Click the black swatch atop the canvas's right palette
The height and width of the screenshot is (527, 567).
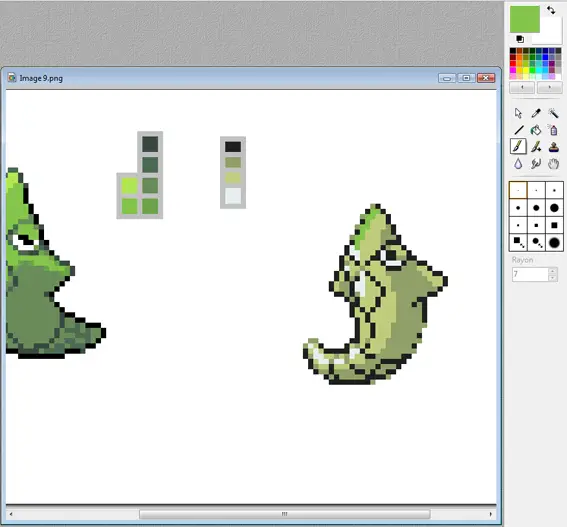(x=233, y=146)
